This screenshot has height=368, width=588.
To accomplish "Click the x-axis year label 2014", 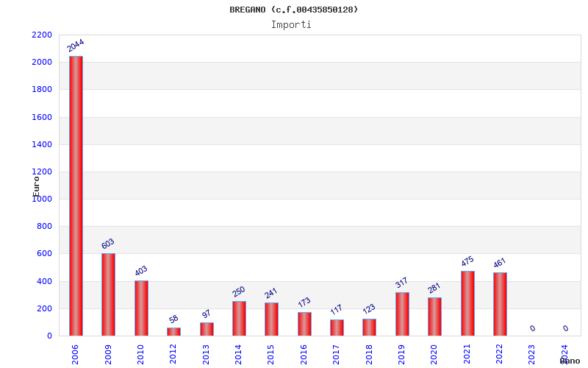I will tap(238, 355).
